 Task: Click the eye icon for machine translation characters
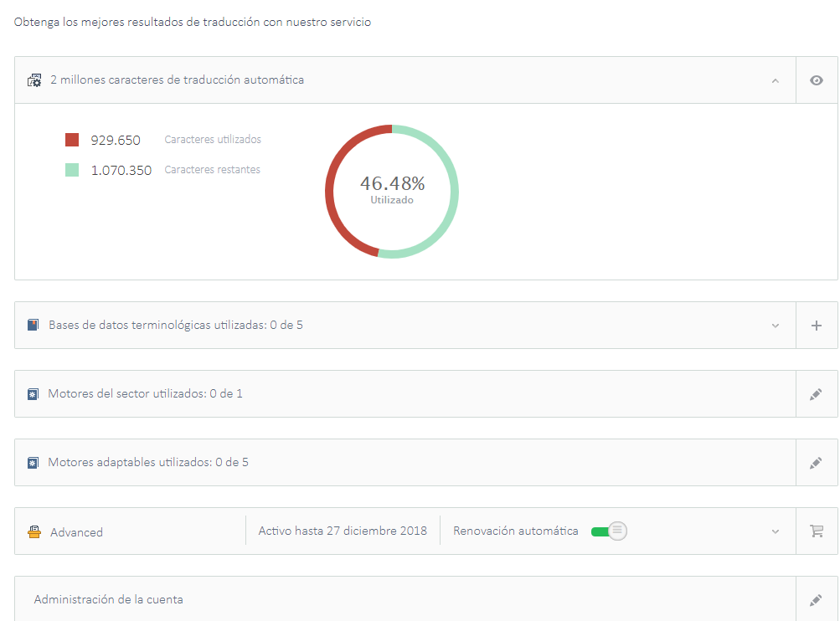[x=816, y=80]
